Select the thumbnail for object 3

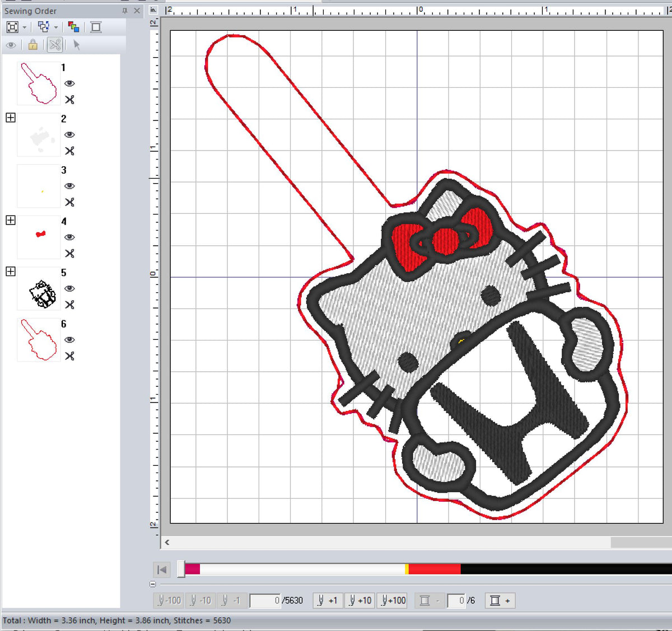(x=38, y=186)
